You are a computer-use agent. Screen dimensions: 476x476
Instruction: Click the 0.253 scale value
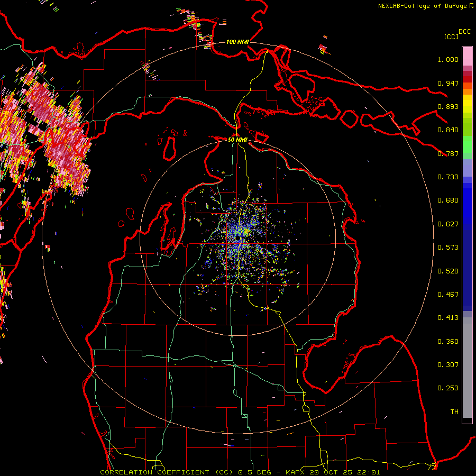click(x=448, y=388)
